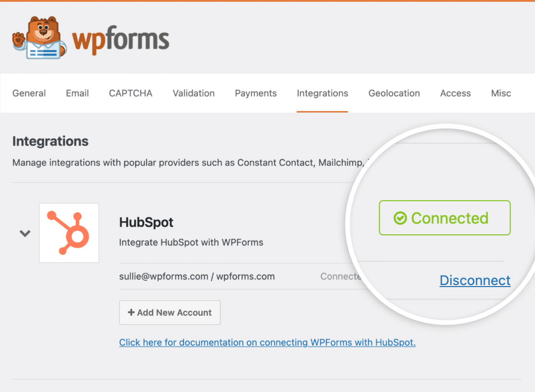Switch to the Email tab
Screen dimensions: 535x392
(77, 93)
